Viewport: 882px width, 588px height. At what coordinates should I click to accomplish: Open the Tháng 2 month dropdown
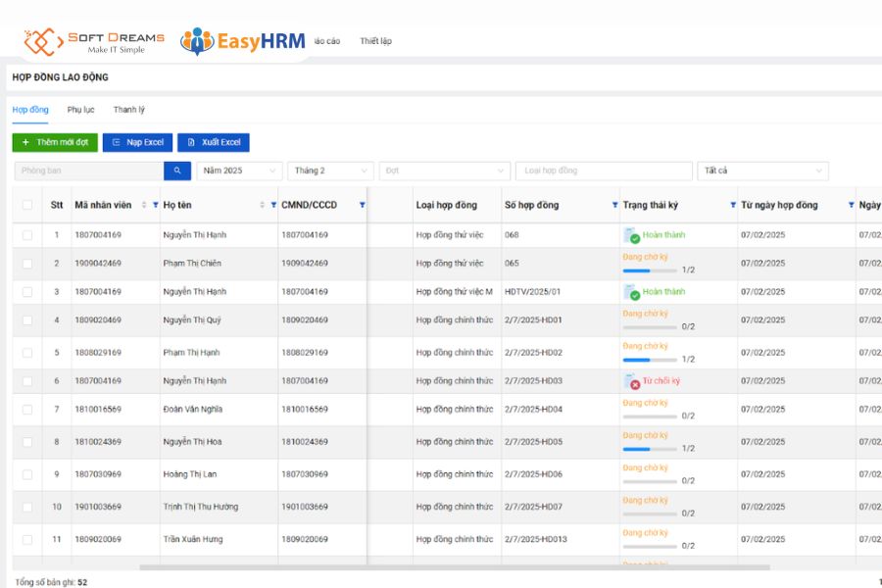point(330,171)
